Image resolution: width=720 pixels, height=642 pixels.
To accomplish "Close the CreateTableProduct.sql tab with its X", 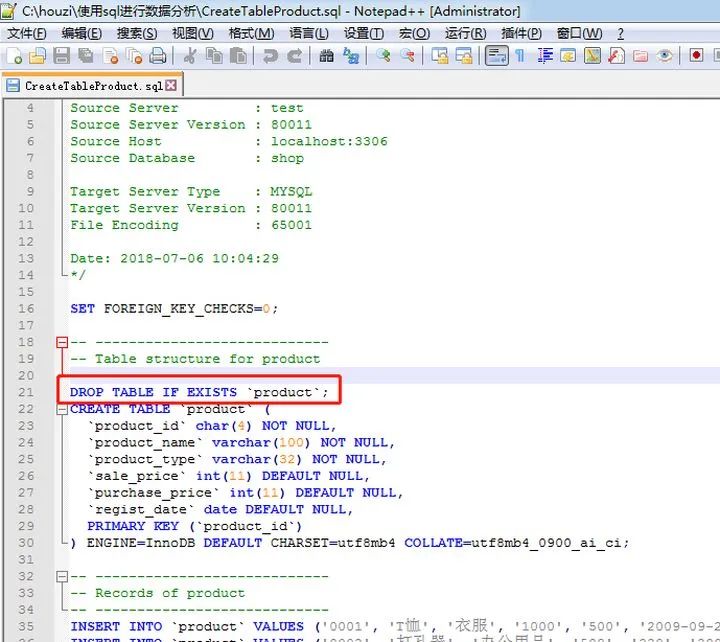I will click(x=171, y=85).
